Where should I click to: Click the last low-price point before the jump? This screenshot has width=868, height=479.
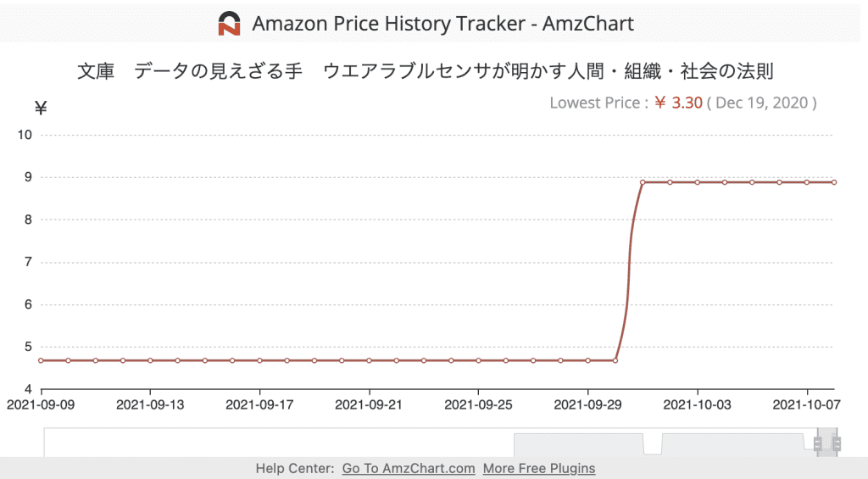(x=615, y=360)
